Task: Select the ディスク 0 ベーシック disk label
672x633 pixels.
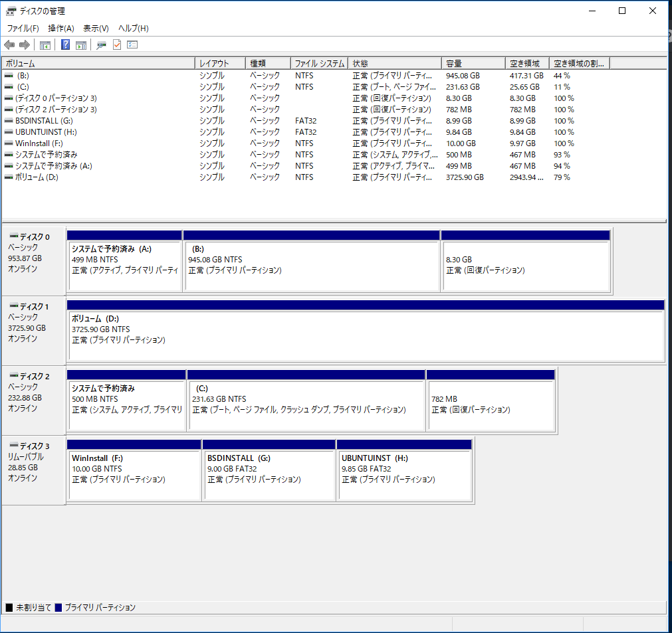Action: click(34, 261)
